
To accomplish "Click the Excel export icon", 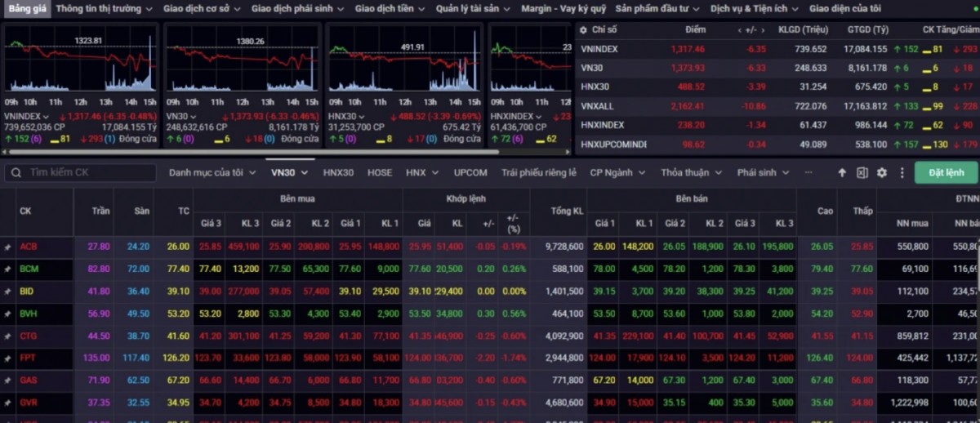I will tap(862, 173).
